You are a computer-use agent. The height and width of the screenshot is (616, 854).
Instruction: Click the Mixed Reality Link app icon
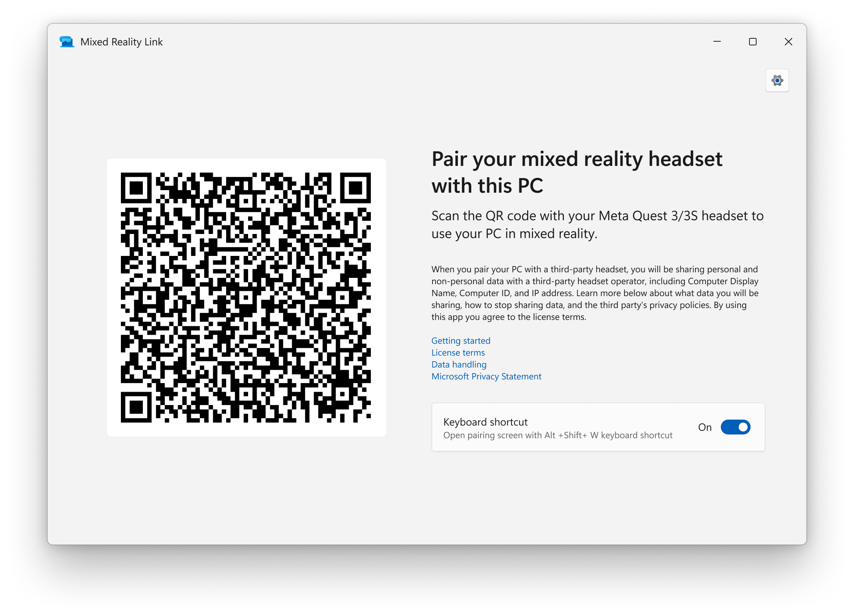click(67, 42)
